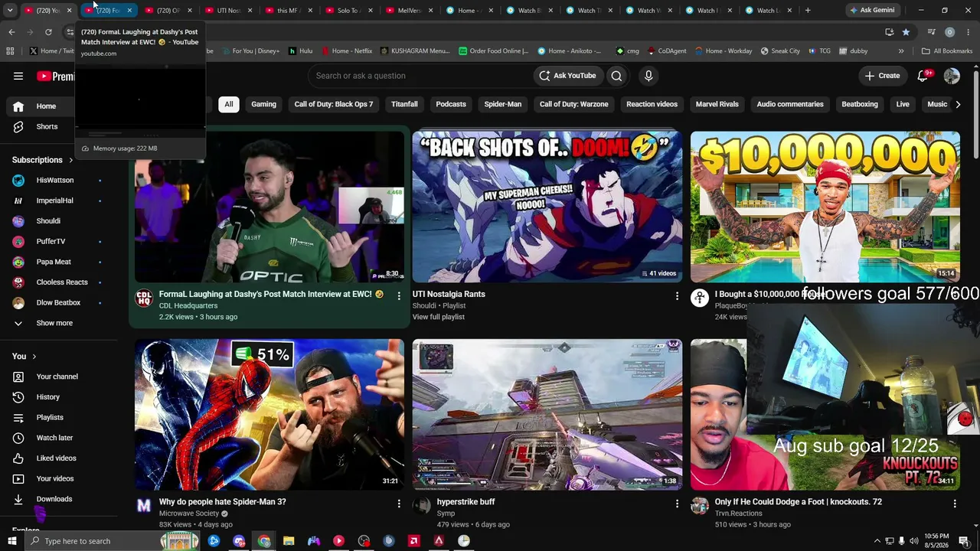Open the View full playlist link
Viewport: 980px width, 551px height.
point(439,317)
